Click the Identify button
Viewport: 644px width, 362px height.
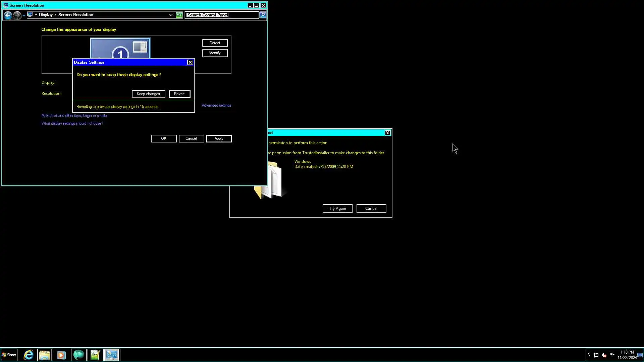(x=215, y=53)
